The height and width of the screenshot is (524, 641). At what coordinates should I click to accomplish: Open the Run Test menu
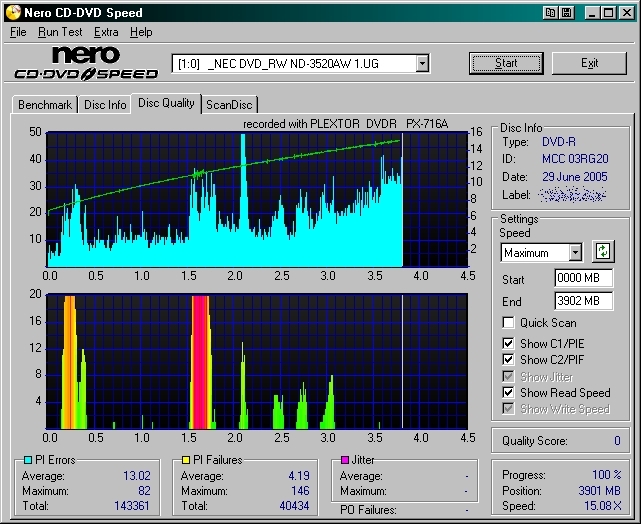click(x=60, y=32)
